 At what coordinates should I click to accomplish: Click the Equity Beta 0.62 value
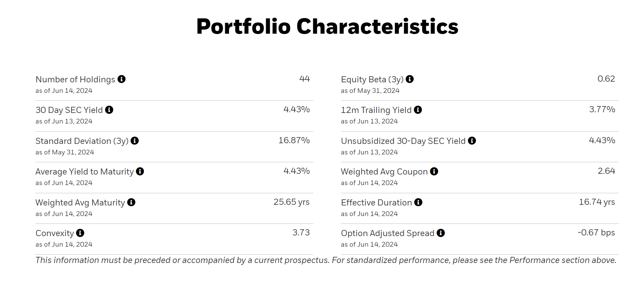[606, 79]
